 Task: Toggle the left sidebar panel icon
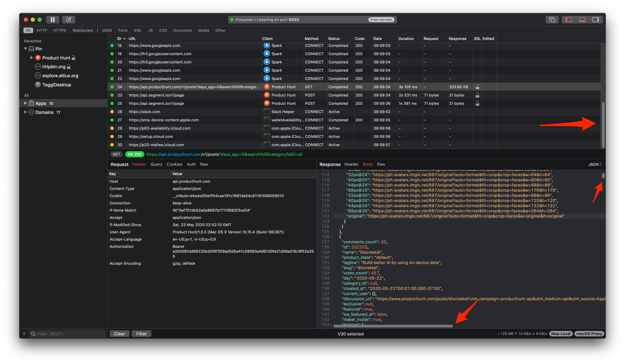click(x=568, y=20)
